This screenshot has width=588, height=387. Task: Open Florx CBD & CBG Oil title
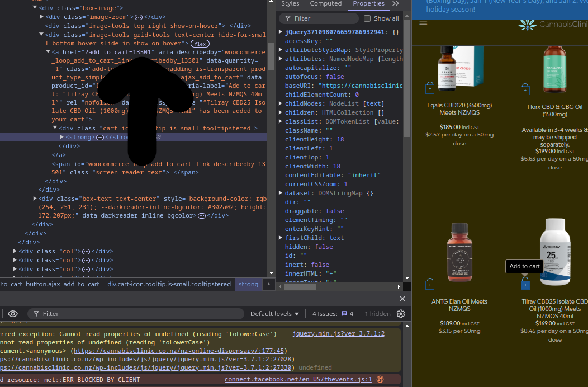[554, 111]
